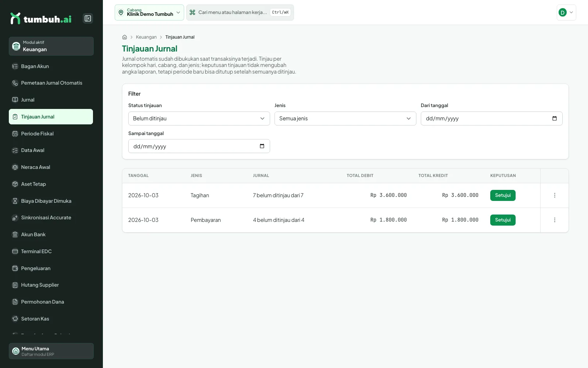Click the Dari tanggal date field
Image resolution: width=588 pixels, height=368 pixels.
tap(492, 118)
